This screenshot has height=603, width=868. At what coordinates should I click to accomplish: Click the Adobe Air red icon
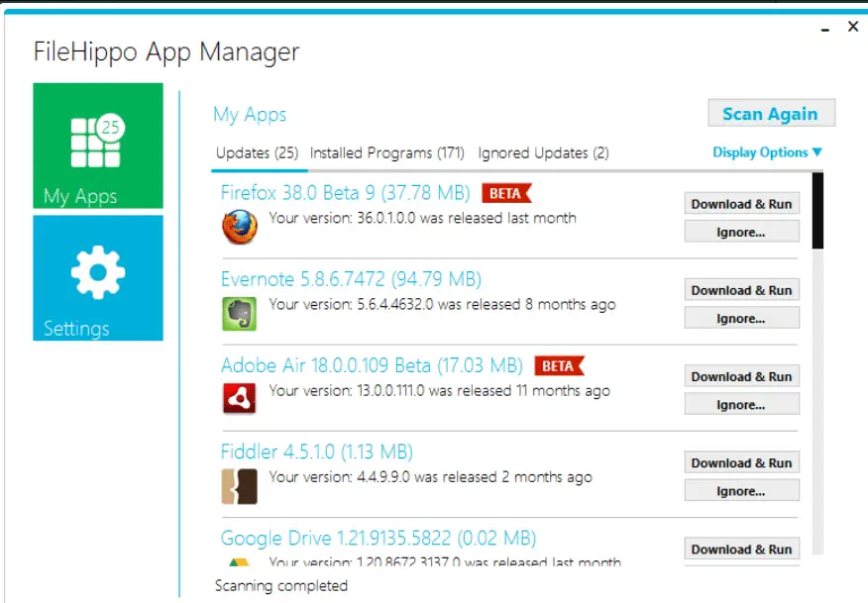(x=239, y=398)
